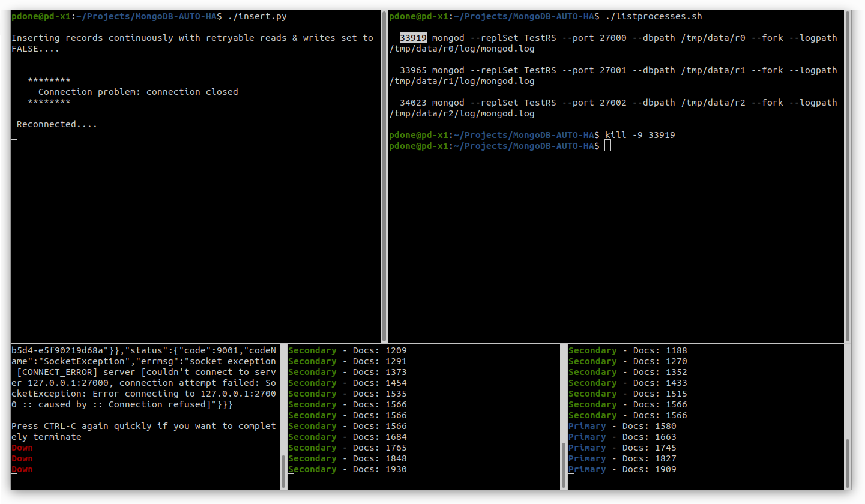This screenshot has height=504, width=865.
Task: Click 'Secondary - Docs: 1848' row
Action: [x=348, y=458]
